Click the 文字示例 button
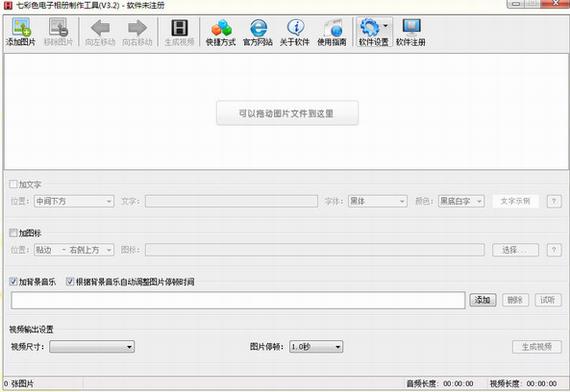The height and width of the screenshot is (392, 570). 515,201
